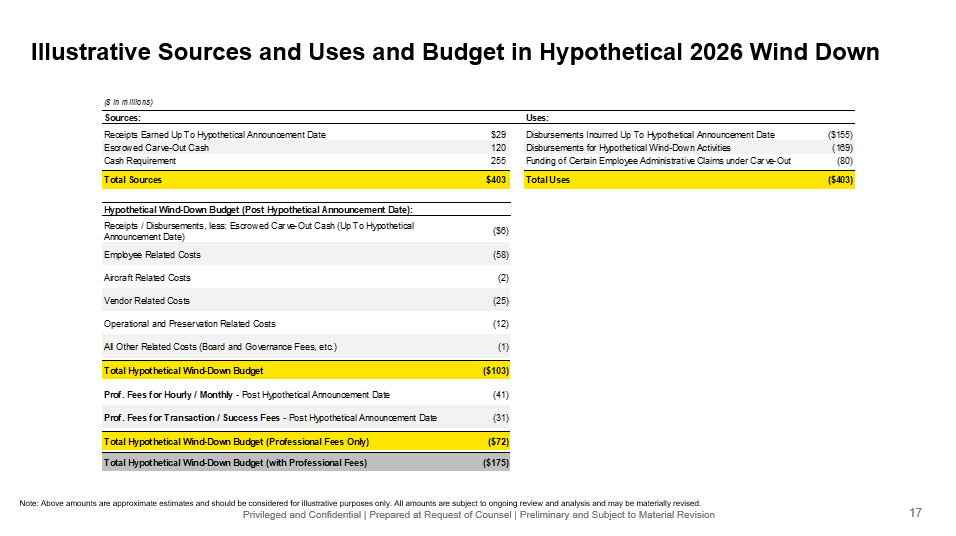Screen dimensions: 956x536
Task: Select the yellow Total Hypothetical Wind-Down Budget row
Action: click(305, 371)
